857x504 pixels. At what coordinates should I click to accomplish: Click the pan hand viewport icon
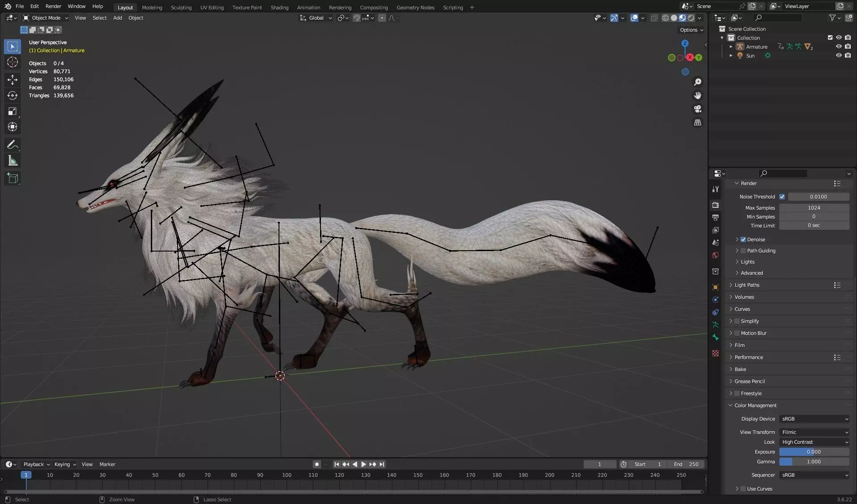point(698,95)
